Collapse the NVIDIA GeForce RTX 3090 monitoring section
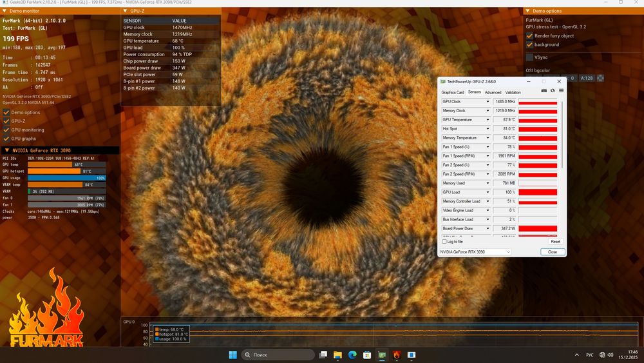The image size is (644, 363). 7,150
